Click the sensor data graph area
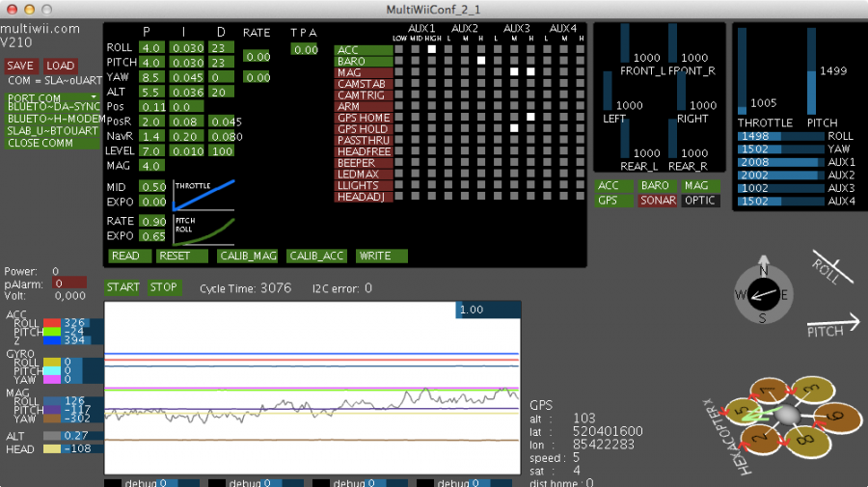This screenshot has width=868, height=487. point(312,388)
